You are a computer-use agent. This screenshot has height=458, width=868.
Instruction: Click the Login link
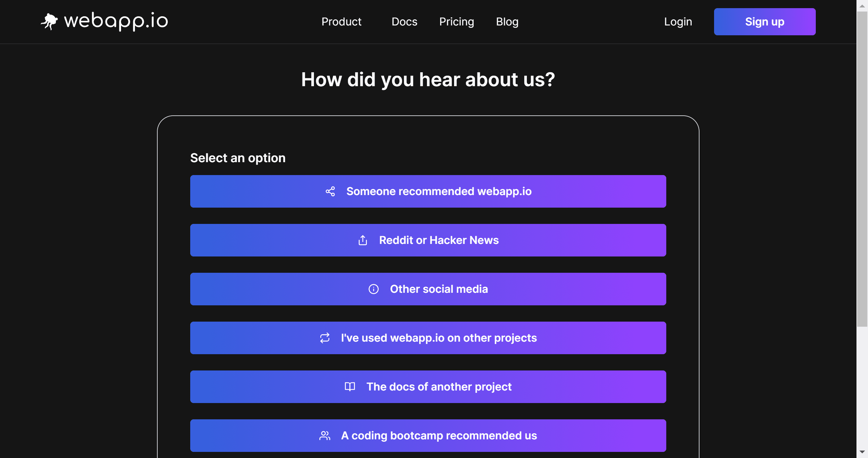pyautogui.click(x=678, y=22)
